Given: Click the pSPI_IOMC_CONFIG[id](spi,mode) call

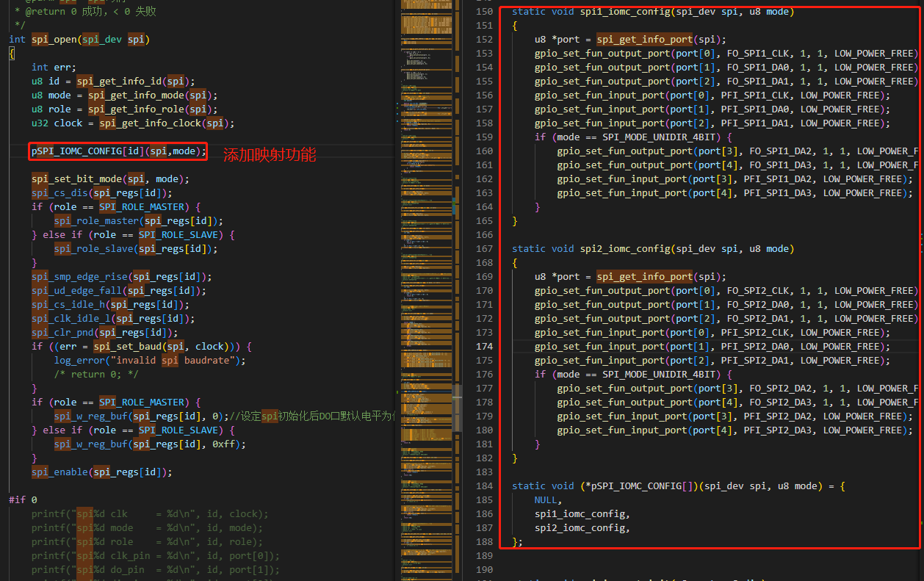Looking at the screenshot, I should pyautogui.click(x=119, y=151).
